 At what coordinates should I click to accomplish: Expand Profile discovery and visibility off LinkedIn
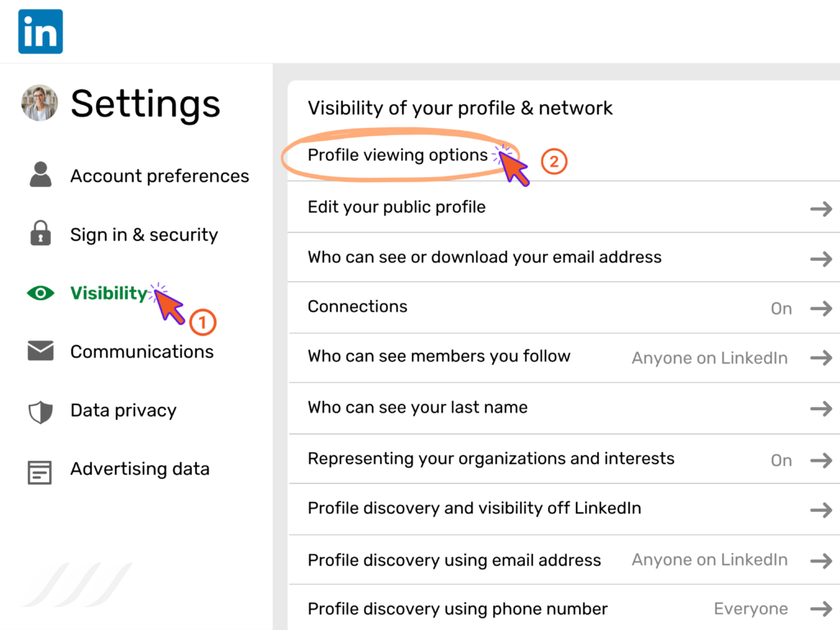pyautogui.click(x=820, y=509)
